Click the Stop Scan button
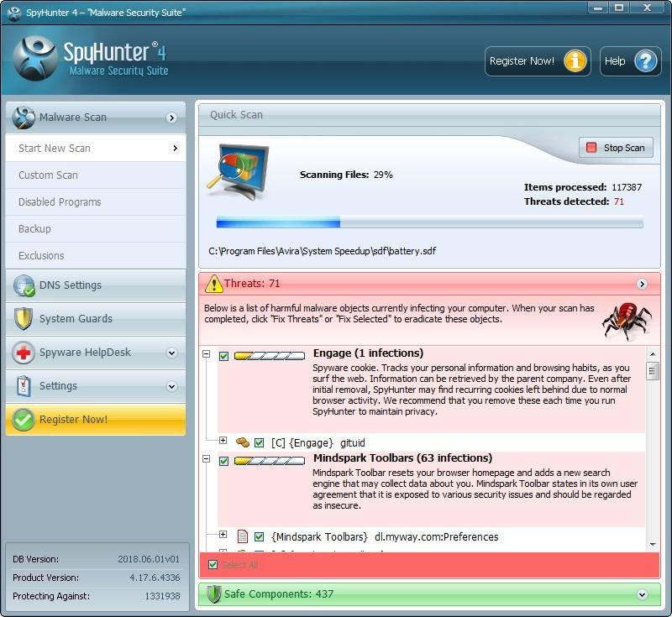The image size is (672, 617). [x=616, y=148]
